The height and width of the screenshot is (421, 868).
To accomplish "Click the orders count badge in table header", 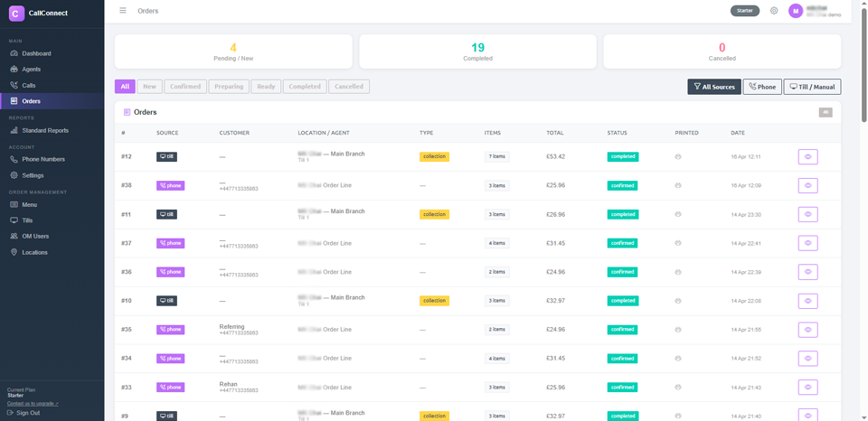I will point(826,112).
